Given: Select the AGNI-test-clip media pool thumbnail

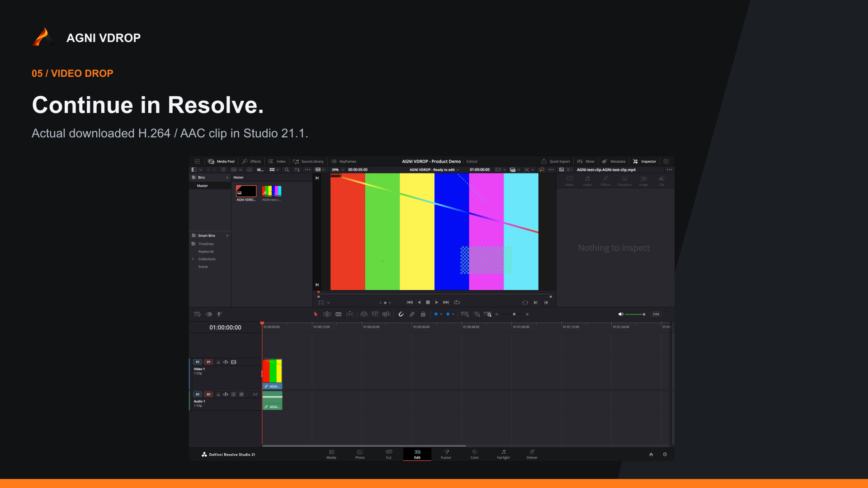Looking at the screenshot, I should 272,191.
